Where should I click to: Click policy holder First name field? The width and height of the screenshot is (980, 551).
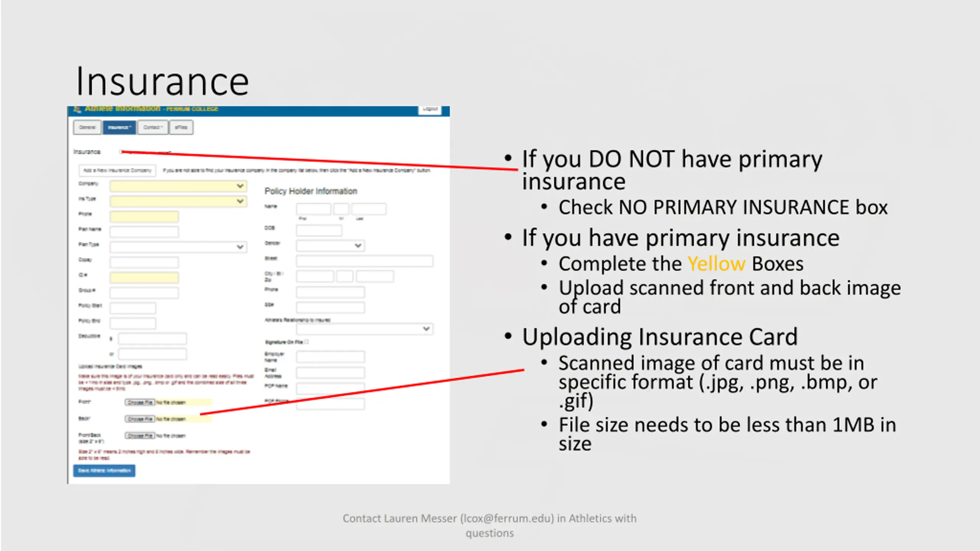[x=314, y=209]
